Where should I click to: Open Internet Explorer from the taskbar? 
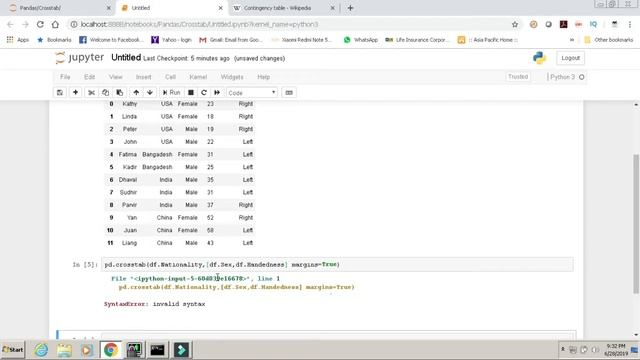point(41,350)
